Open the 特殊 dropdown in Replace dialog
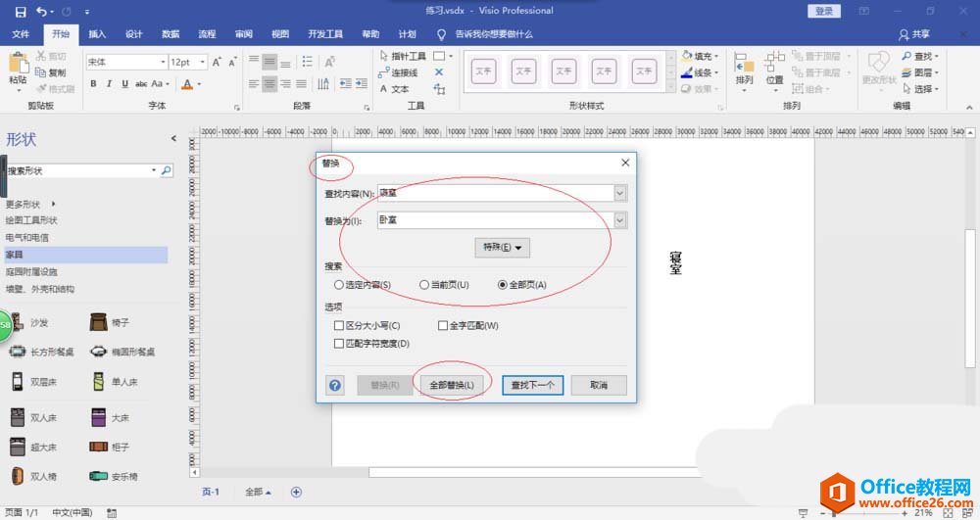Image resolution: width=980 pixels, height=520 pixels. point(502,248)
